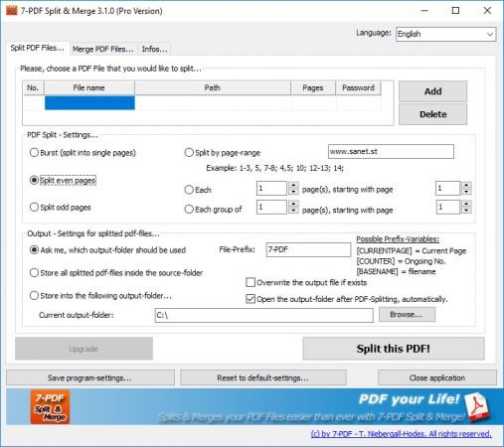This screenshot has height=447, width=504.
Task: Maximize the 7-PDF window
Action: point(455,11)
